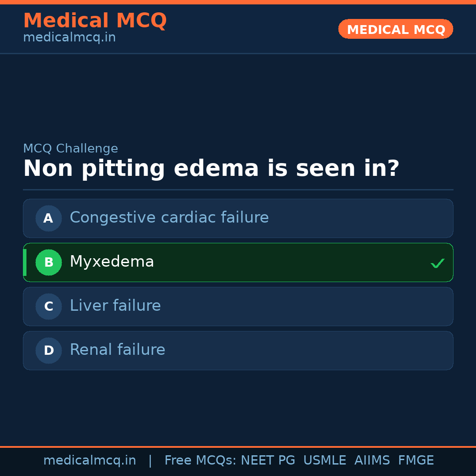The height and width of the screenshot is (476, 476).
Task: Click the green checkmark beside Myxedema
Action: point(437,263)
